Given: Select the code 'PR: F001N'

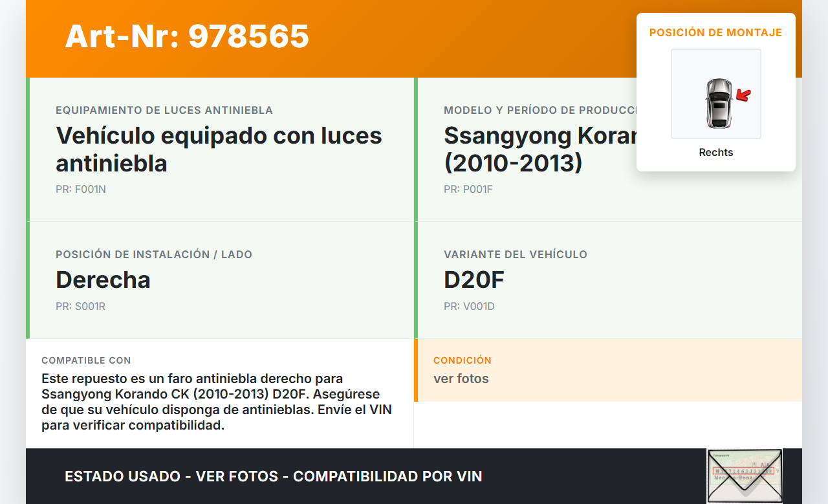Looking at the screenshot, I should coord(81,190).
